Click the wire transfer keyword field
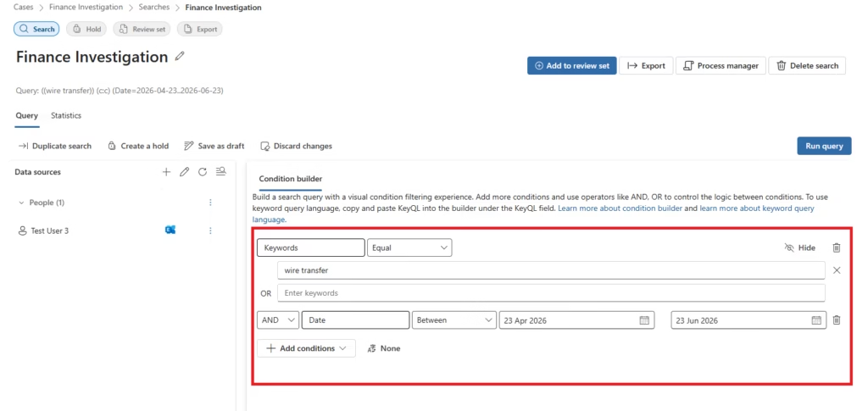The width and height of the screenshot is (868, 411). point(551,270)
